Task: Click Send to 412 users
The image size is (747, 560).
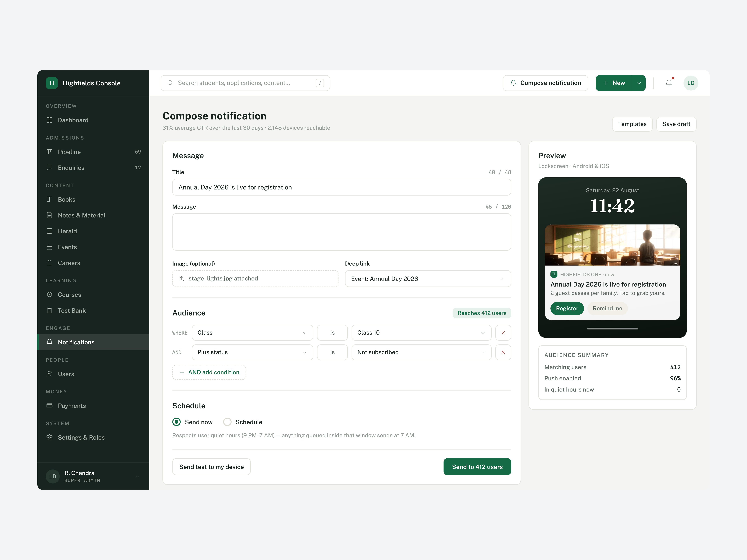Action: pos(477,467)
